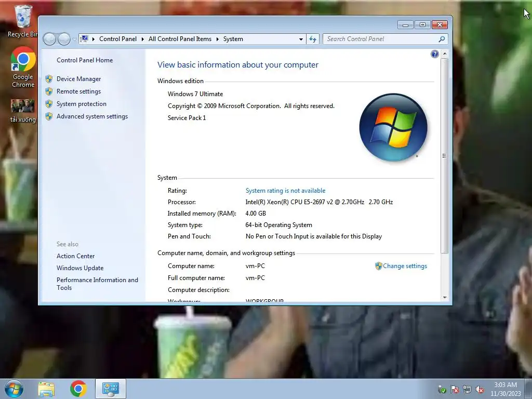Click the Control Panel taskbar button
The width and height of the screenshot is (532, 399).
(110, 389)
